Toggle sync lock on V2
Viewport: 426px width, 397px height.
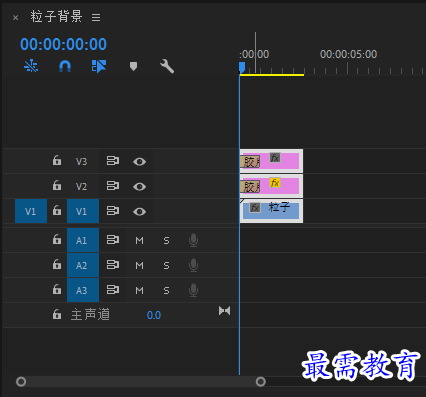pos(113,186)
